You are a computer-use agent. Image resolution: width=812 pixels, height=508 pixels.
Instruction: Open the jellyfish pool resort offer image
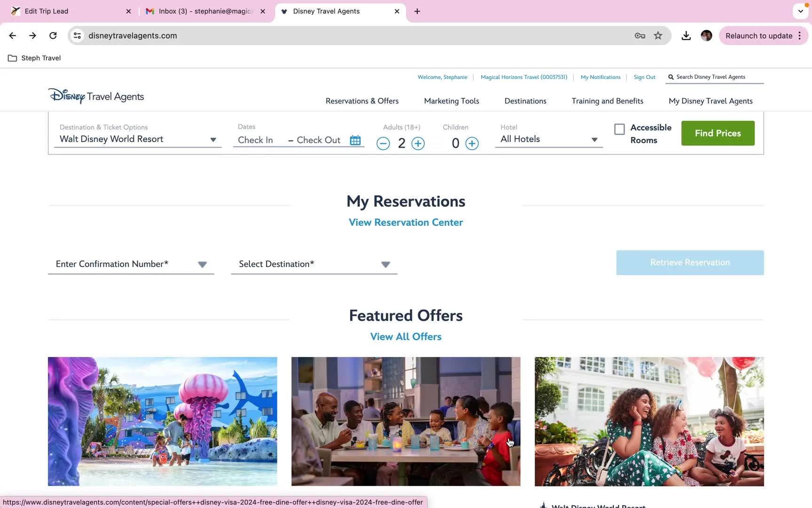[163, 421]
